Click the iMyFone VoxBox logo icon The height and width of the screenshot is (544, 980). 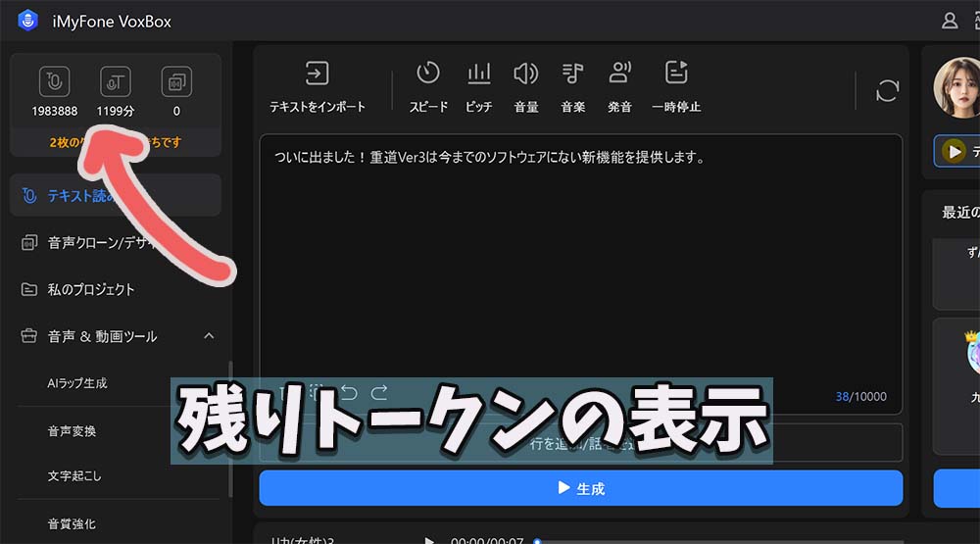[27, 21]
